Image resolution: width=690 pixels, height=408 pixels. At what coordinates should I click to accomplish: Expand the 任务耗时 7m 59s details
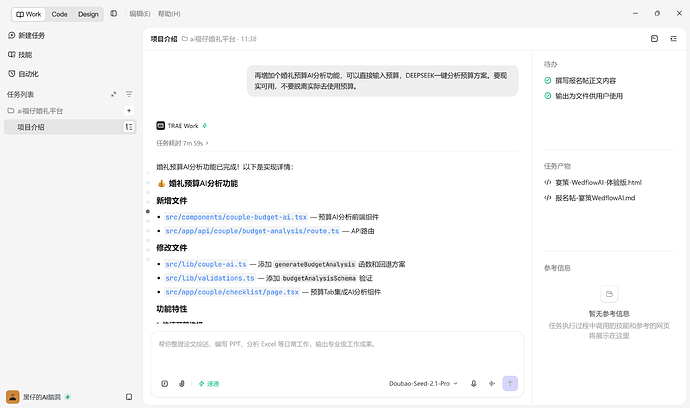tap(182, 143)
